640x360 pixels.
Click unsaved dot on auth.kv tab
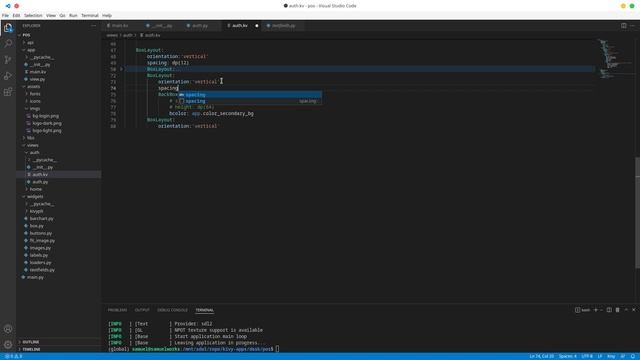click(257, 26)
